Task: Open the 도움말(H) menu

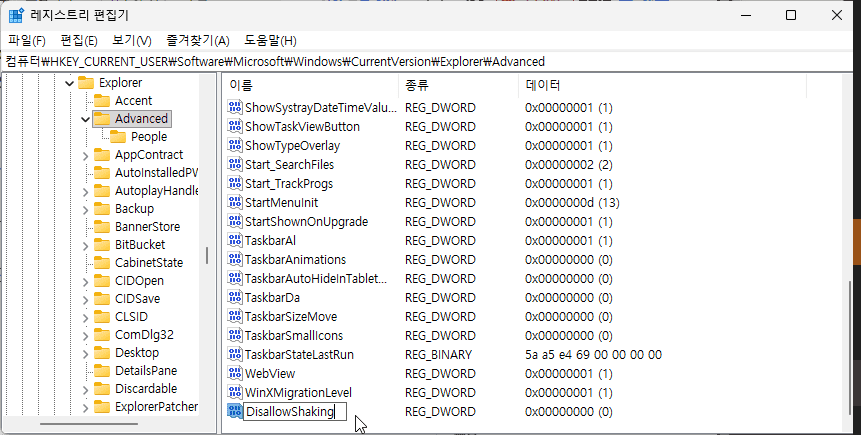Action: pos(270,41)
